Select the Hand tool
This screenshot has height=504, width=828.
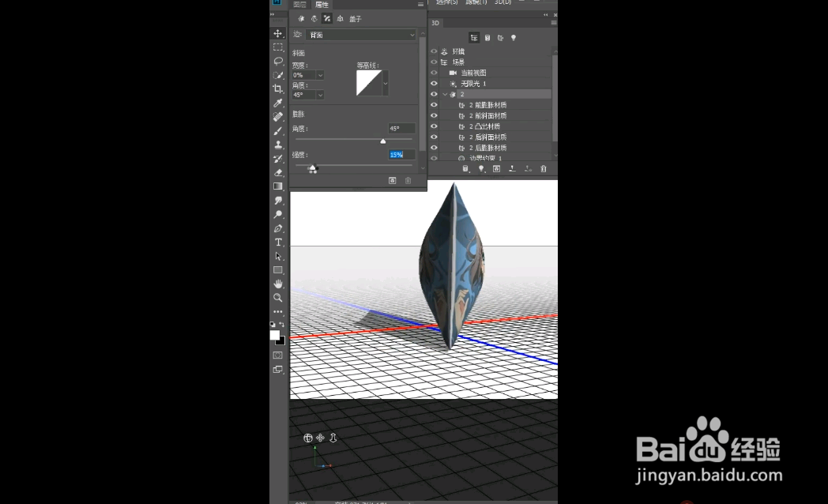[278, 282]
